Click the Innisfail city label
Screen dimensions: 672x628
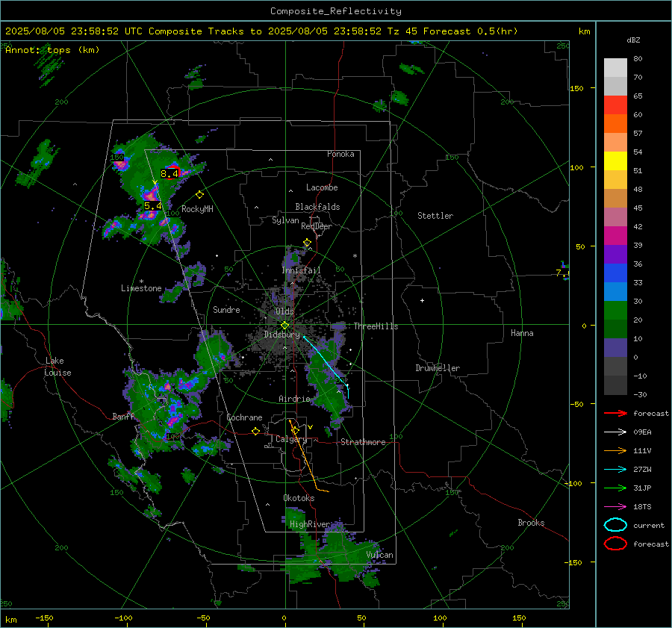302,270
